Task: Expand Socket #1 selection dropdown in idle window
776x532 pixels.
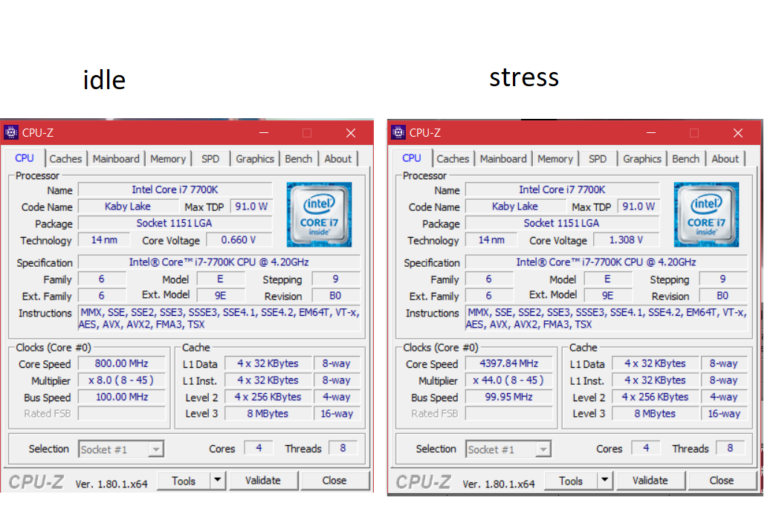Action: coord(156,450)
